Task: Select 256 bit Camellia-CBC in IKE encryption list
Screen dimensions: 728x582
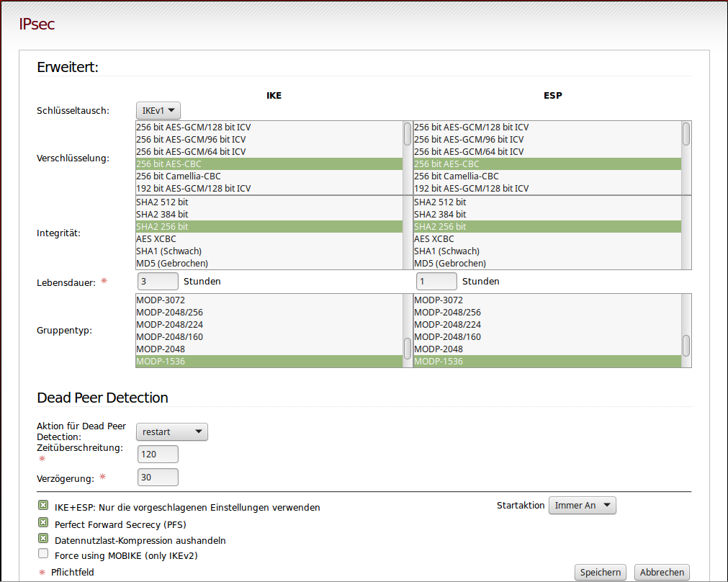Action: pyautogui.click(x=269, y=176)
